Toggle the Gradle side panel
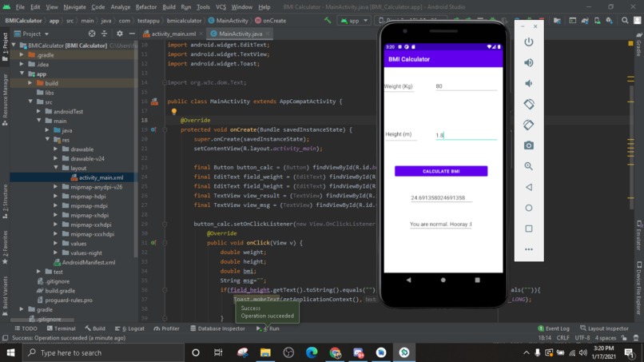The width and height of the screenshot is (644, 362). pos(638,45)
